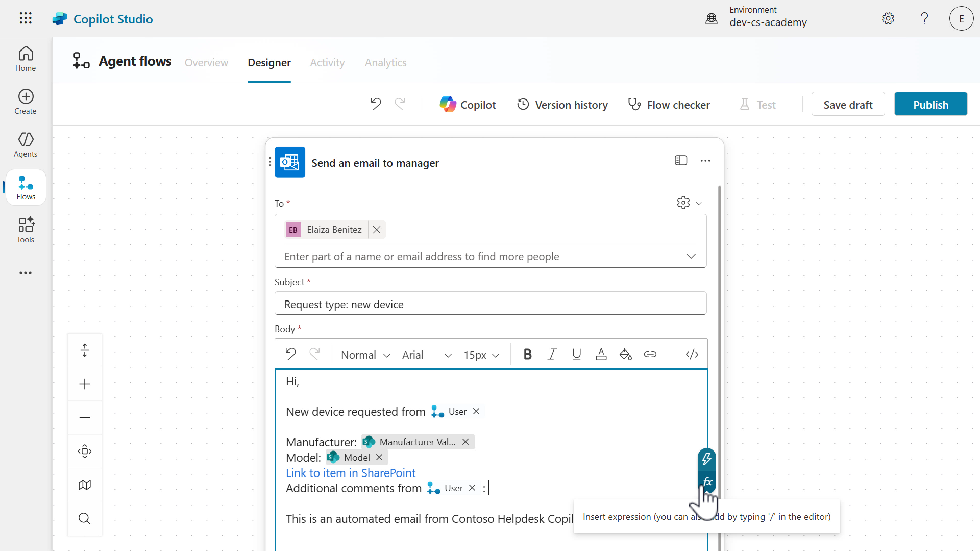Screen dimensions: 980x551
Task: Toggle Italic formatting
Action: (x=552, y=355)
